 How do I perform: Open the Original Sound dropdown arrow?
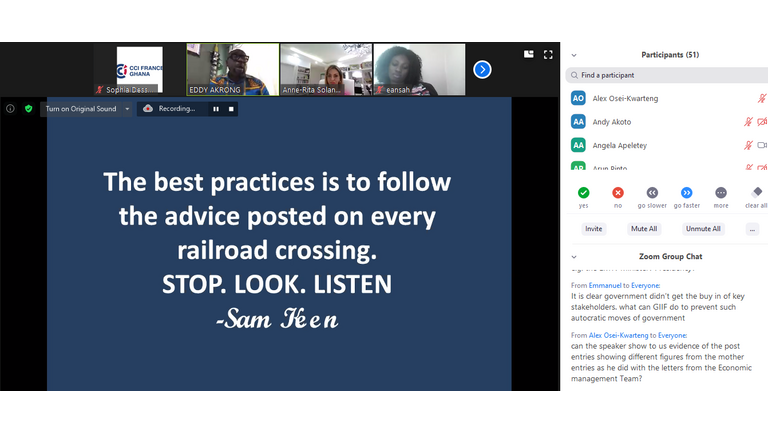pyautogui.click(x=127, y=109)
